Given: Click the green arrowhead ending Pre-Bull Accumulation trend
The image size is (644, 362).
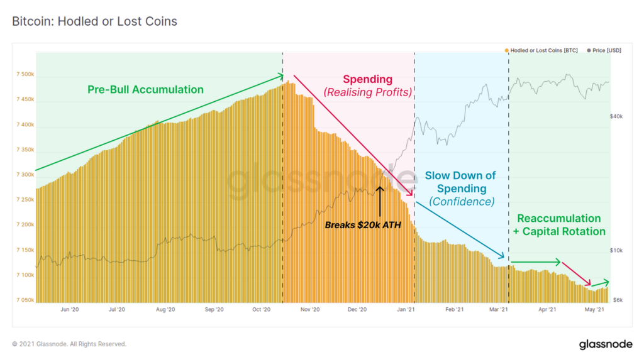Looking at the screenshot, I should coord(280,76).
